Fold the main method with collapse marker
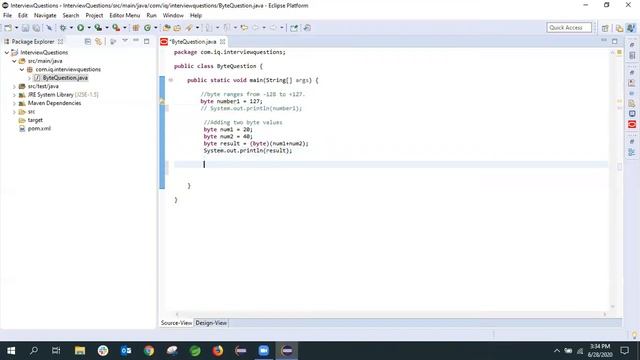 pyautogui.click(x=171, y=80)
